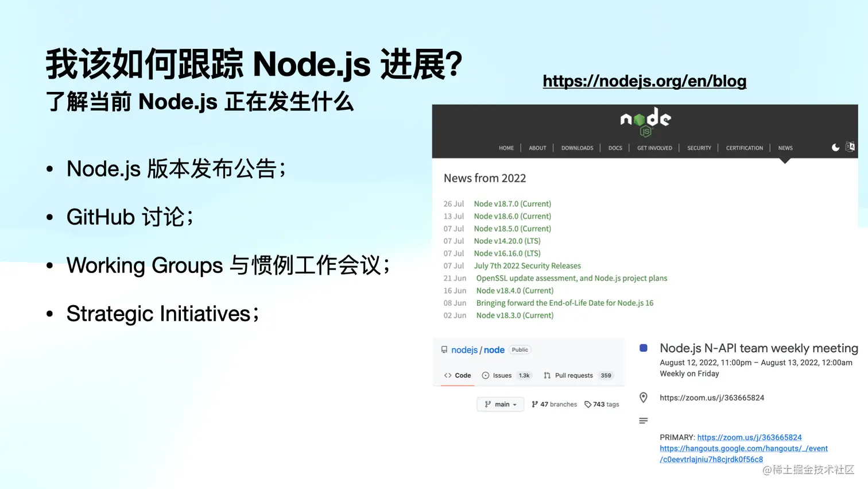Click the subtitle 了解当前 Node.js 正在发生什么
Viewport: 868px width, 489px height.
[200, 102]
